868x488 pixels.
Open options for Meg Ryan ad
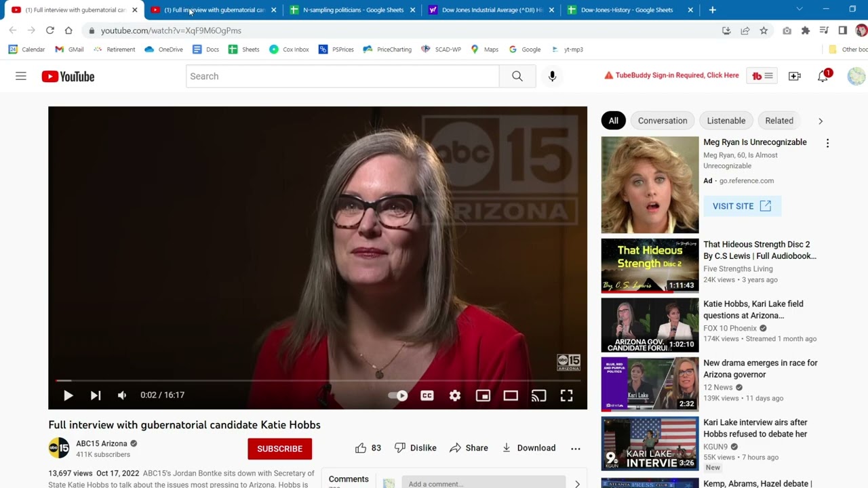(x=827, y=143)
